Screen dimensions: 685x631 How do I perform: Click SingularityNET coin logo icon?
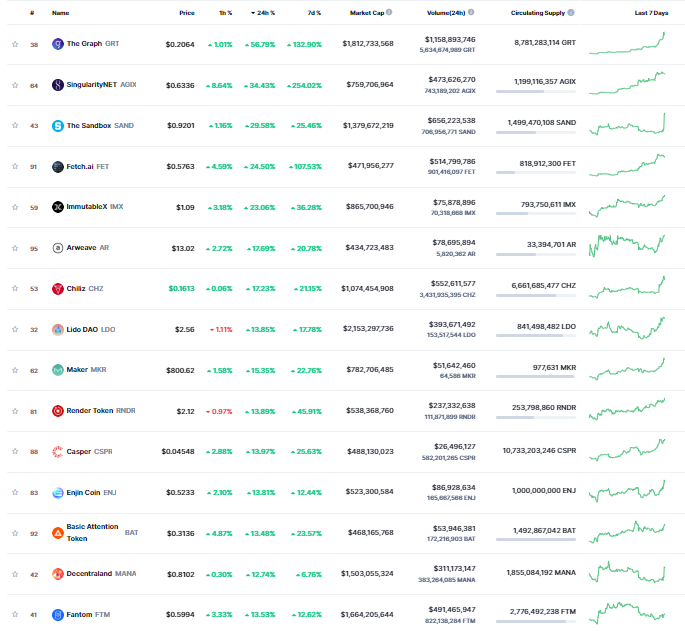tap(58, 85)
